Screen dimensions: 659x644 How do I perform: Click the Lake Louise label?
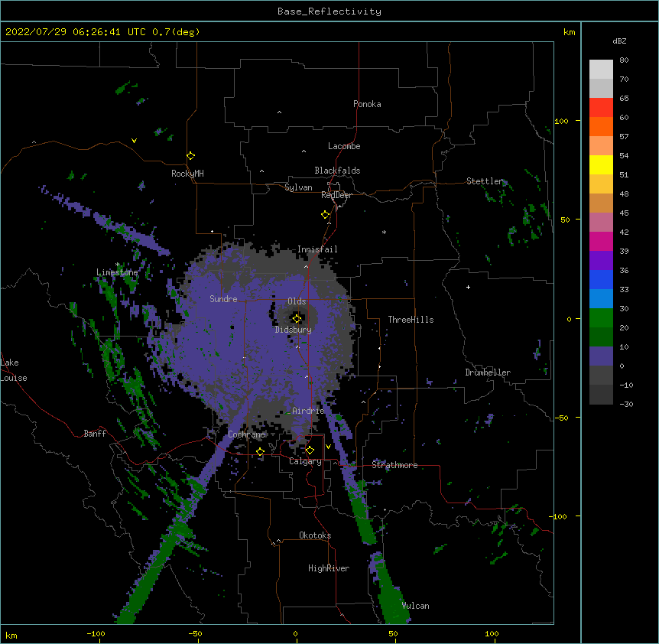pos(14,370)
